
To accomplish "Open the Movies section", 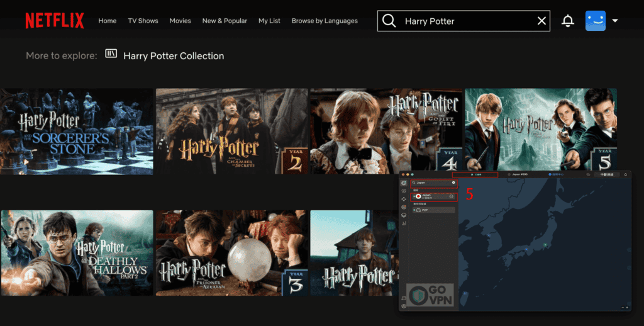I will (x=180, y=21).
